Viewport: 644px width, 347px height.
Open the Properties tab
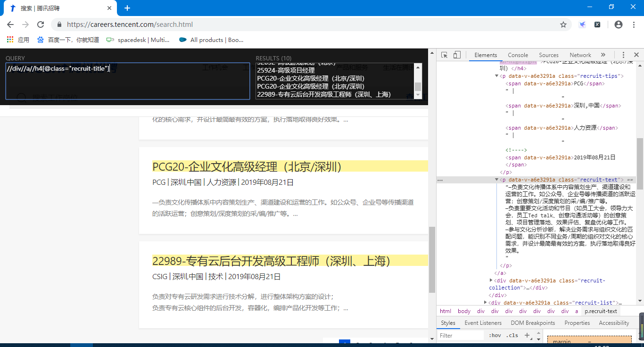click(x=577, y=323)
